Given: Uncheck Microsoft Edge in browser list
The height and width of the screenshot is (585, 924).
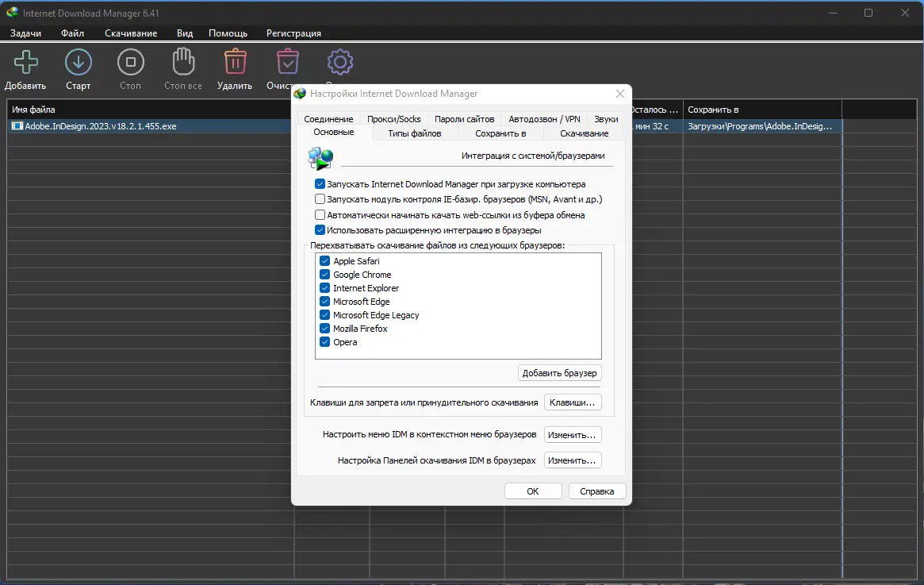Looking at the screenshot, I should tap(324, 302).
